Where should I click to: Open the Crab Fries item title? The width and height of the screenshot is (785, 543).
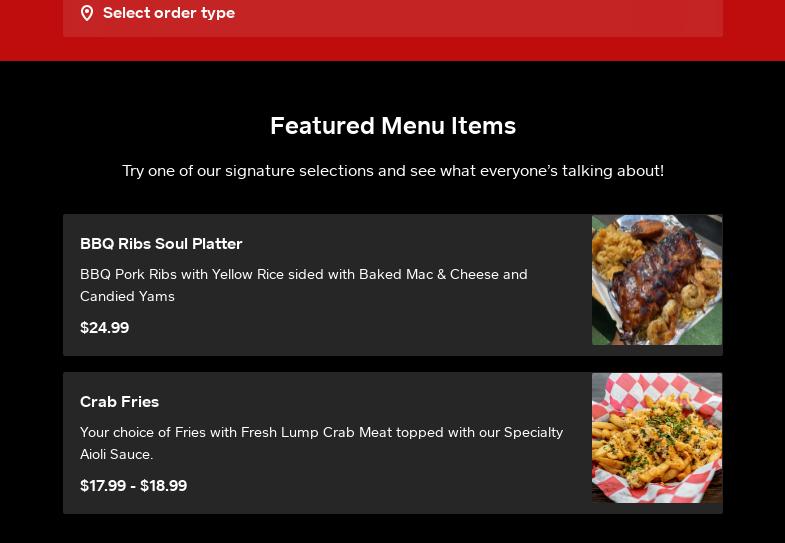point(120,402)
